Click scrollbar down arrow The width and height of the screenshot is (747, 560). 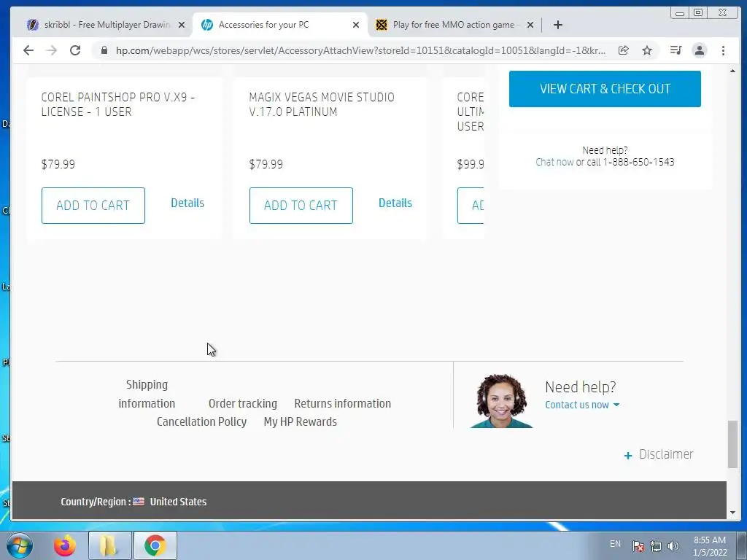tap(732, 513)
